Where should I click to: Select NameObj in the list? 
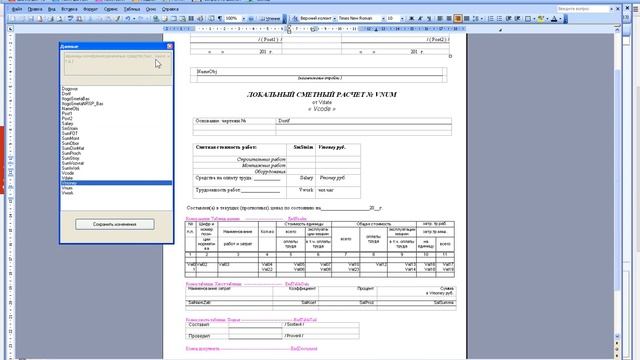70,109
